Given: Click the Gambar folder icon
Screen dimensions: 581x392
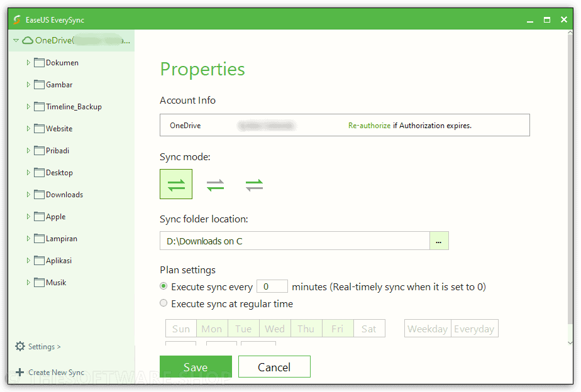Looking at the screenshot, I should pyautogui.click(x=39, y=84).
